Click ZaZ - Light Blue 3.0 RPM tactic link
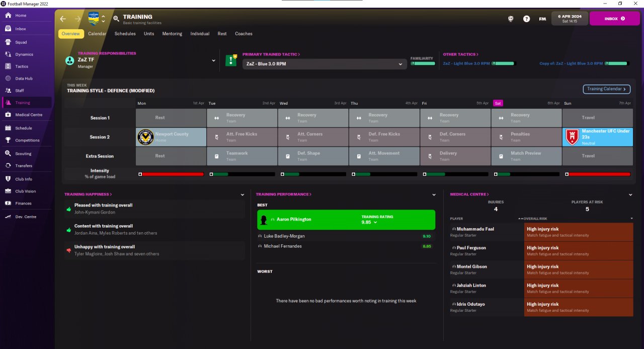This screenshot has height=349, width=644. 466,63
